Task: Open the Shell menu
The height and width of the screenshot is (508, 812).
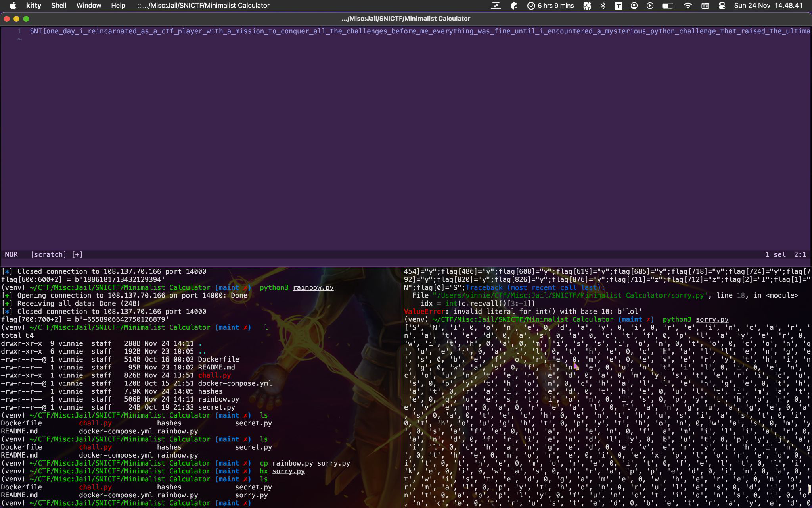Action: (59, 6)
